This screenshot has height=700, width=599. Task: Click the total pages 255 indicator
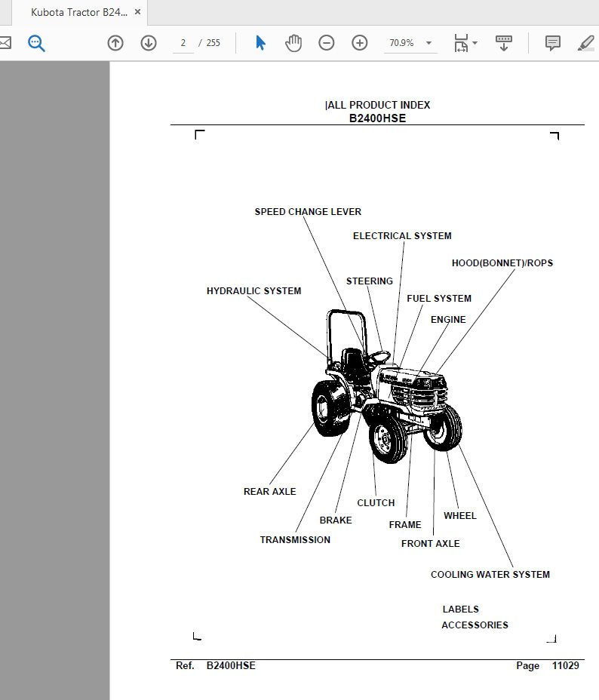[213, 43]
